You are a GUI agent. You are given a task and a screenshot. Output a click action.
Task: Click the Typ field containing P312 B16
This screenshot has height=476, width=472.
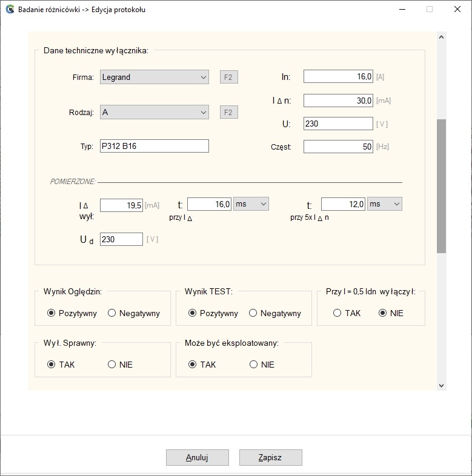(154, 146)
